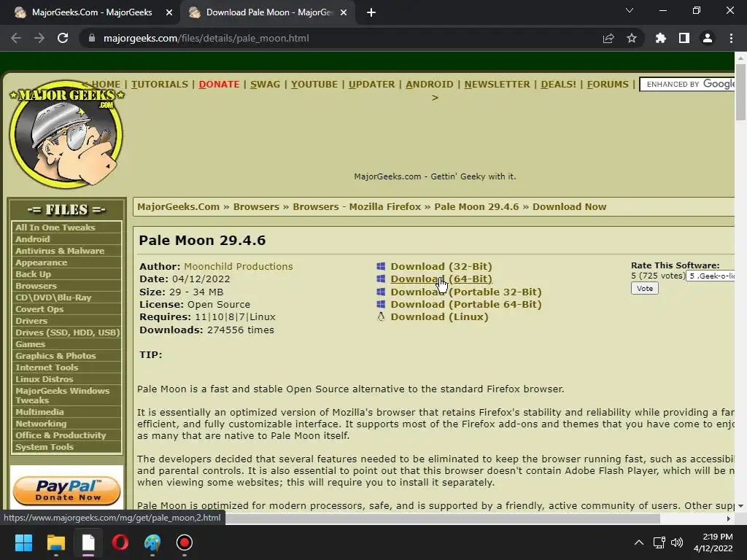Click the share page icon in address bar
The image size is (747, 560).
pos(608,38)
